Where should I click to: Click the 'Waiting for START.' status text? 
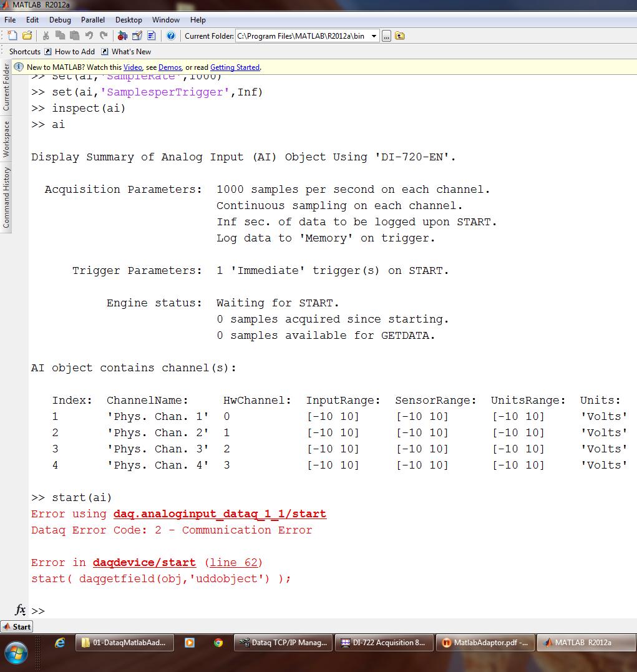click(278, 303)
